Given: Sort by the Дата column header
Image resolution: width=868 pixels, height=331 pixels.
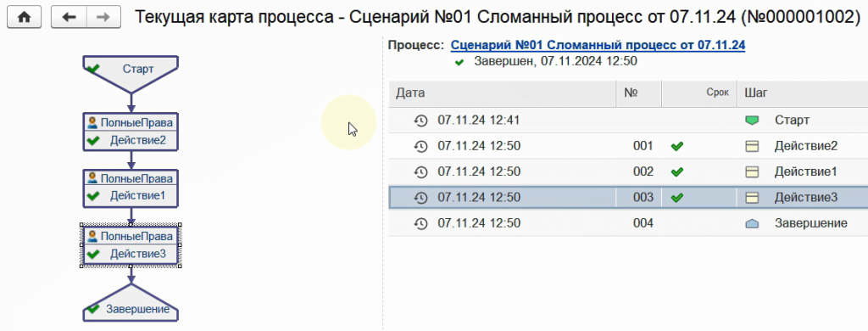Looking at the screenshot, I should click(502, 93).
